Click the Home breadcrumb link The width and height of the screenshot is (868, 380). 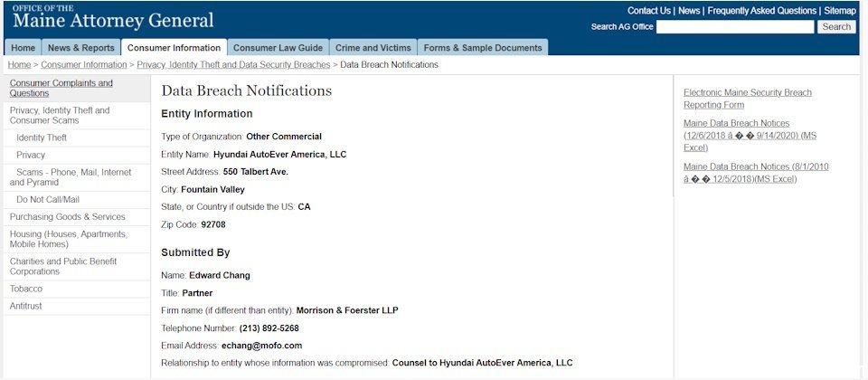pyautogui.click(x=19, y=65)
